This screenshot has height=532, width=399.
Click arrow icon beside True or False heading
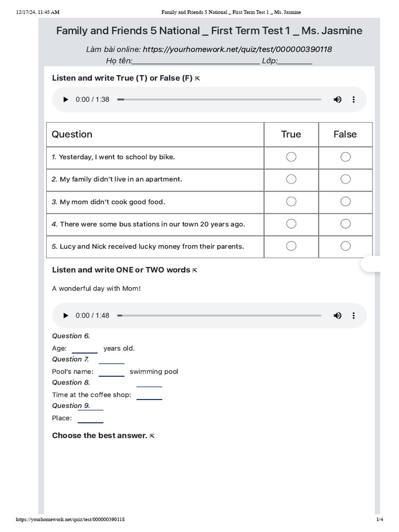[x=197, y=78]
